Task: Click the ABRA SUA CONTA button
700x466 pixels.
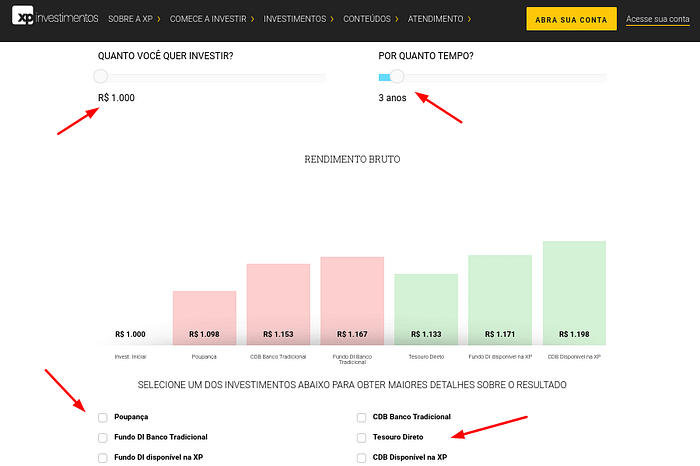Action: pyautogui.click(x=571, y=19)
